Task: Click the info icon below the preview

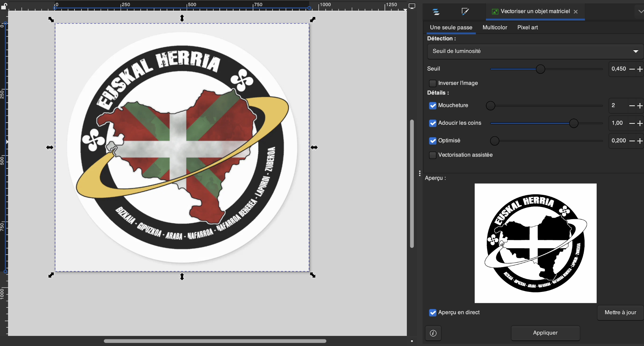Action: [433, 333]
